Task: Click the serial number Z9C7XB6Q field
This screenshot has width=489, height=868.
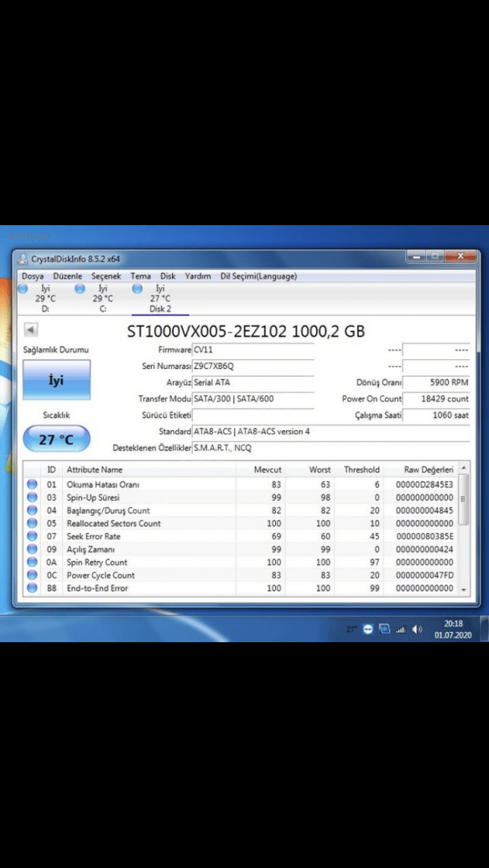Action: (253, 366)
